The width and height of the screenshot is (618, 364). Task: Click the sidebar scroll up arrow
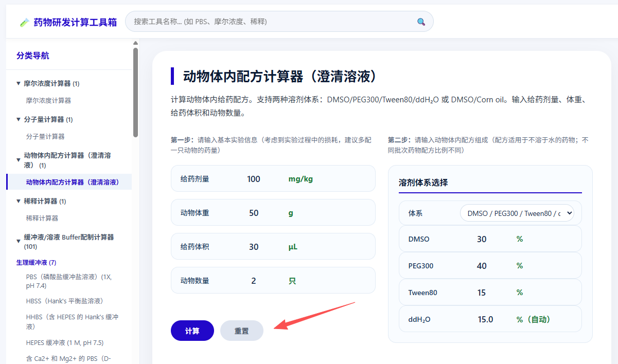pyautogui.click(x=135, y=43)
